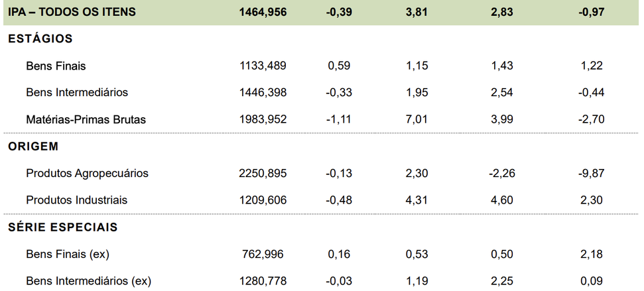Select the Bens Intermediários row label under ESTÁGIOS
Image resolution: width=644 pixels, height=291 pixels.
point(77,93)
